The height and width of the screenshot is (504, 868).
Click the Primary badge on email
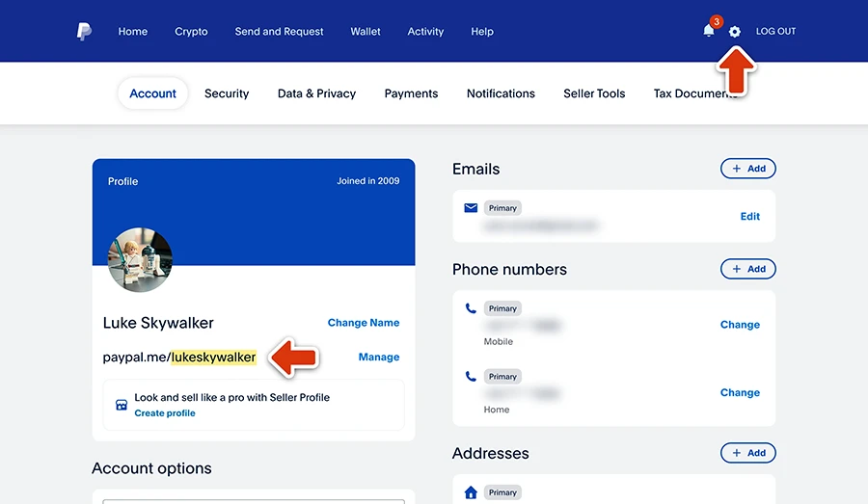502,208
